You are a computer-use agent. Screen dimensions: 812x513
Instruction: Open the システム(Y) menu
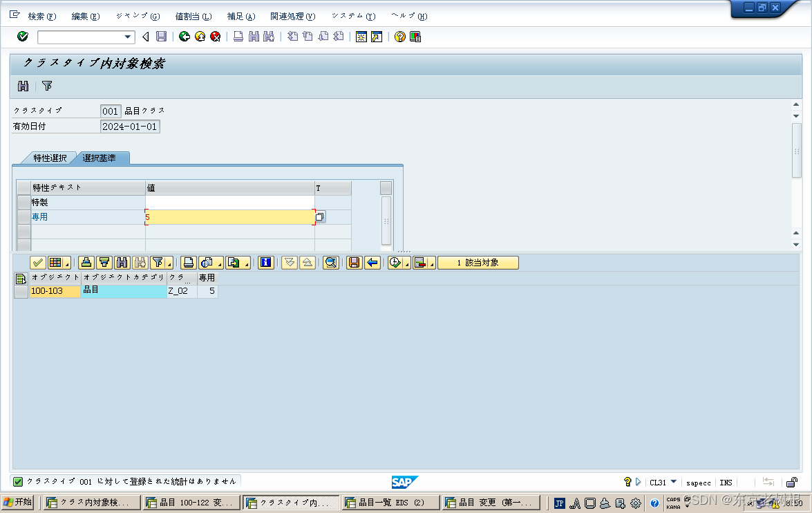tap(353, 15)
